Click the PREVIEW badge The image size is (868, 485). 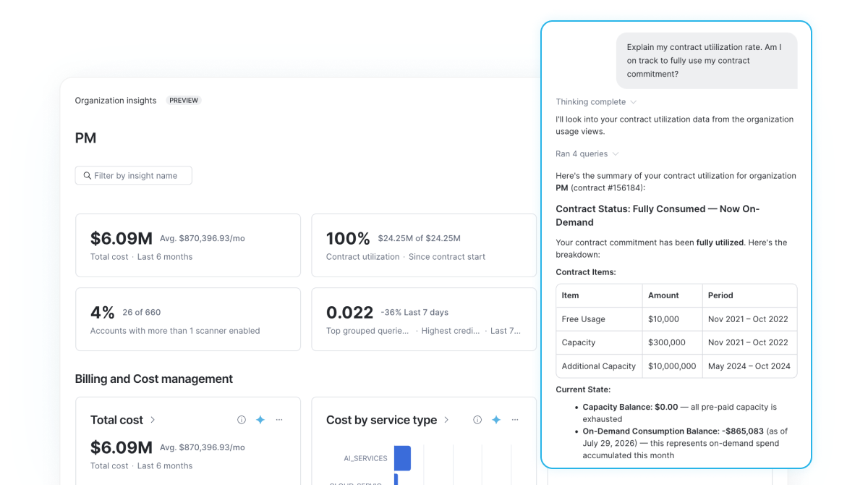184,101
